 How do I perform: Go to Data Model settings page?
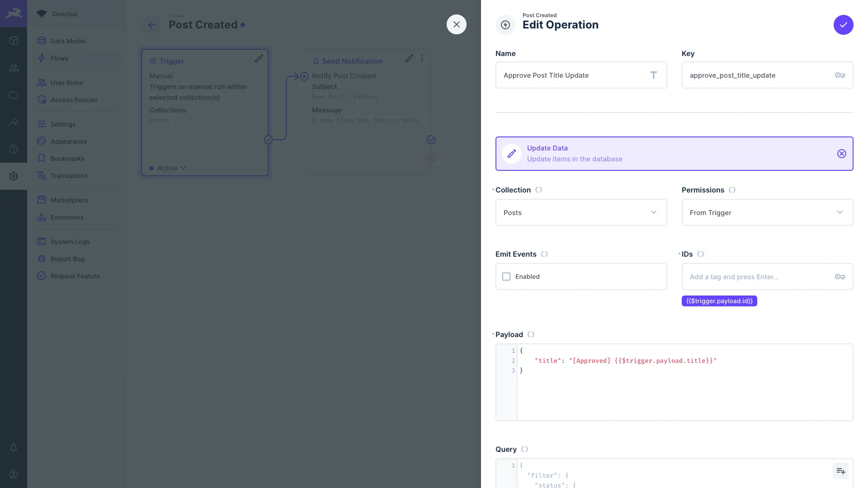(x=67, y=41)
